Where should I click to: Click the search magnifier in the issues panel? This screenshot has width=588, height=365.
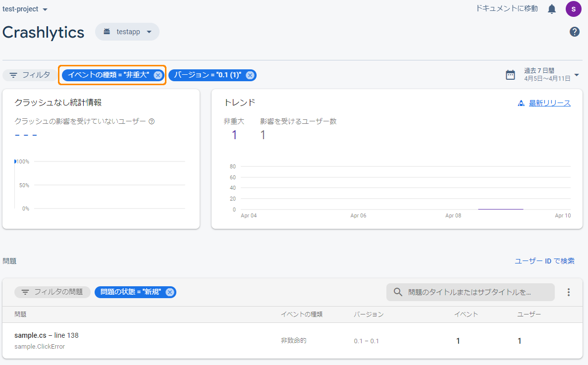point(397,292)
